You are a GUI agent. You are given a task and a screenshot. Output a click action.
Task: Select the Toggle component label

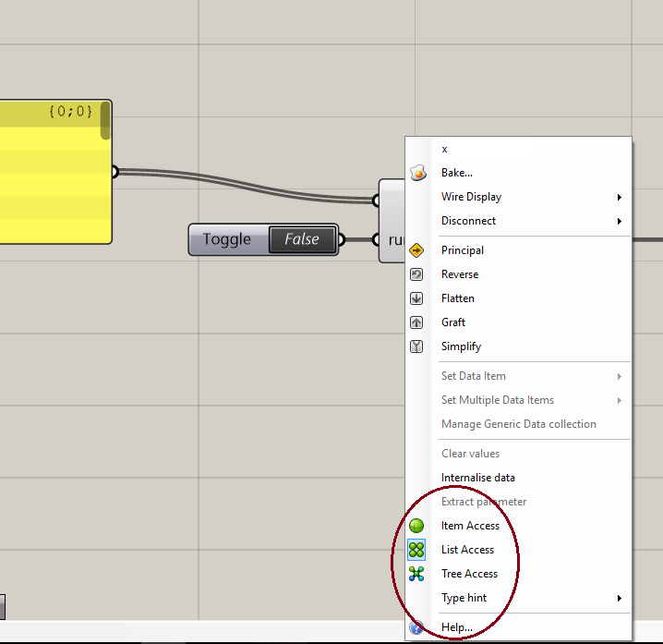click(227, 239)
